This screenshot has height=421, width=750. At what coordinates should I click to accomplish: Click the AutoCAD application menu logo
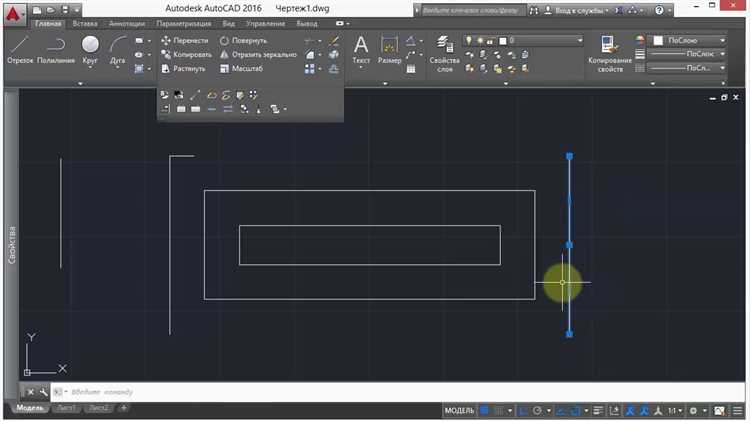point(13,11)
